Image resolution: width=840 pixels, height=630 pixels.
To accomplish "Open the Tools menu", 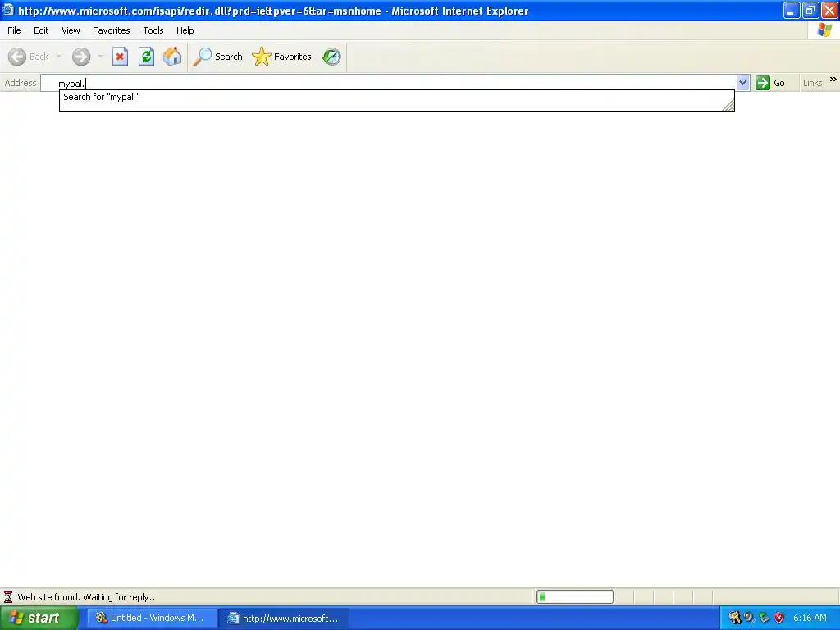I will pos(153,30).
